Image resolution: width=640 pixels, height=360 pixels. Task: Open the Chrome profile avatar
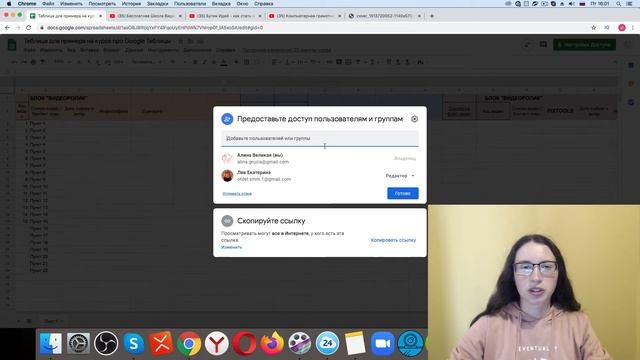coord(622,28)
